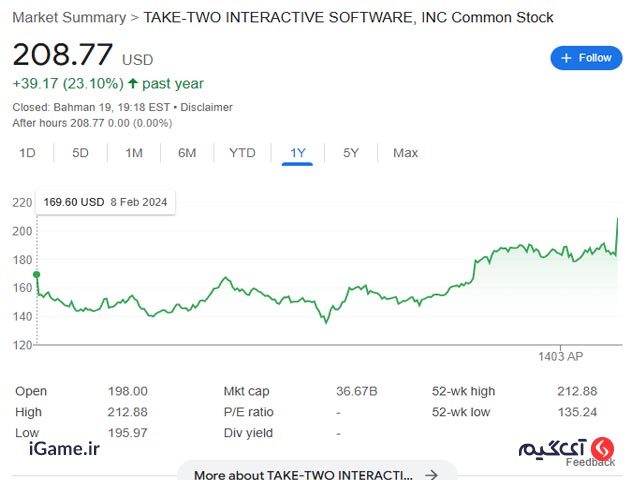Open More about TAKE-TWO INTERACTI... link
The height and width of the screenshot is (480, 640).
click(x=317, y=473)
